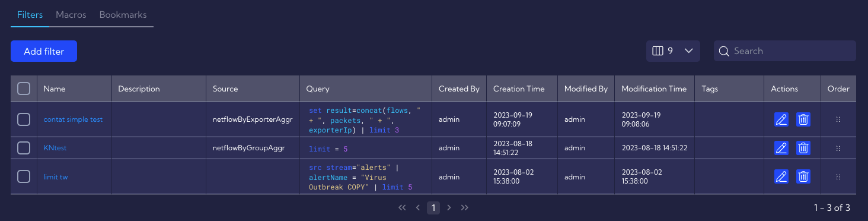Open the columns count dropdown showing 9
This screenshot has width=868, height=221.
[673, 51]
